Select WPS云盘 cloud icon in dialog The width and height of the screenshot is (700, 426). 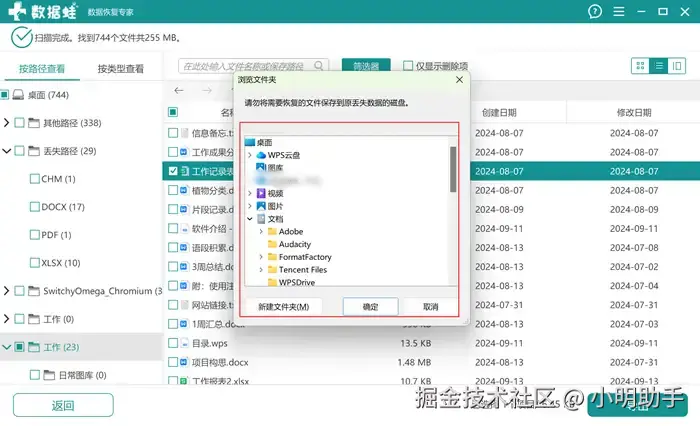(261, 155)
